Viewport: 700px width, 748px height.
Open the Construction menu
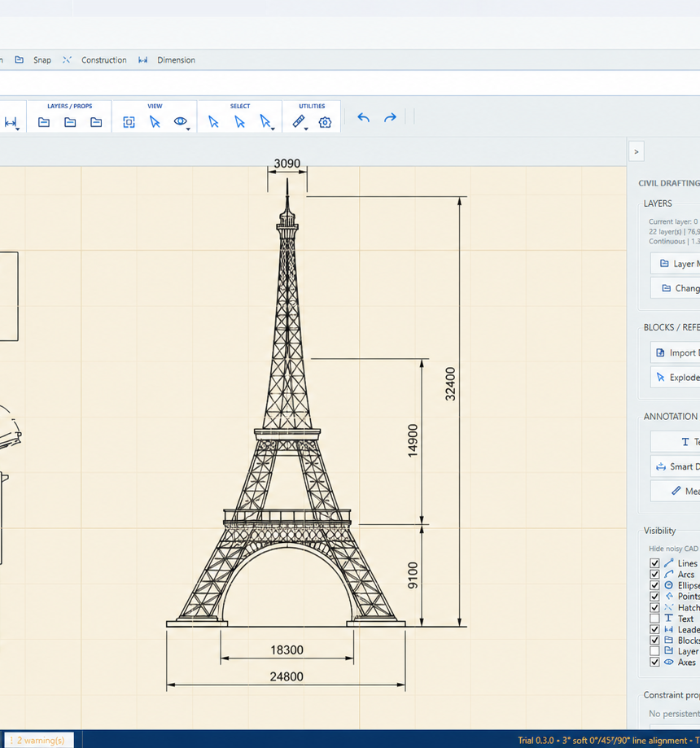pos(103,59)
